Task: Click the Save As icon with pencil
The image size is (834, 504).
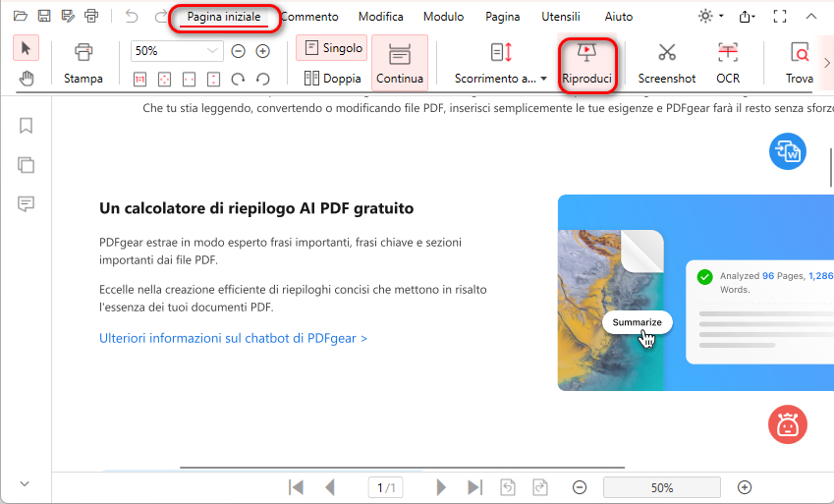Action: pyautogui.click(x=68, y=16)
